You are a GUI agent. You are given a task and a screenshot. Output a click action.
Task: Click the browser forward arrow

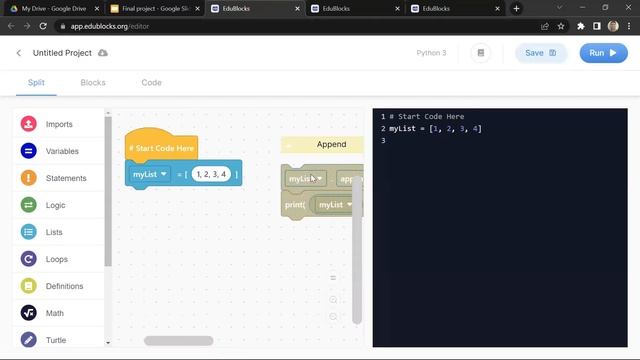(27, 26)
